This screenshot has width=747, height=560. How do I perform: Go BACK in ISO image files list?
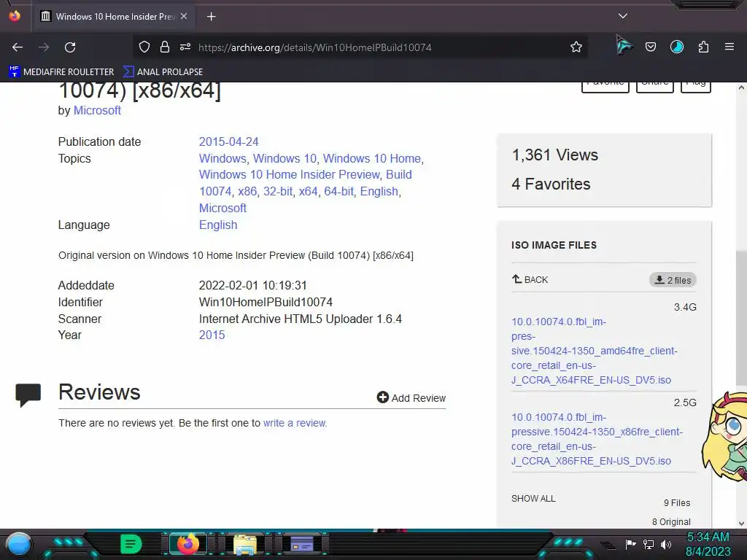530,279
